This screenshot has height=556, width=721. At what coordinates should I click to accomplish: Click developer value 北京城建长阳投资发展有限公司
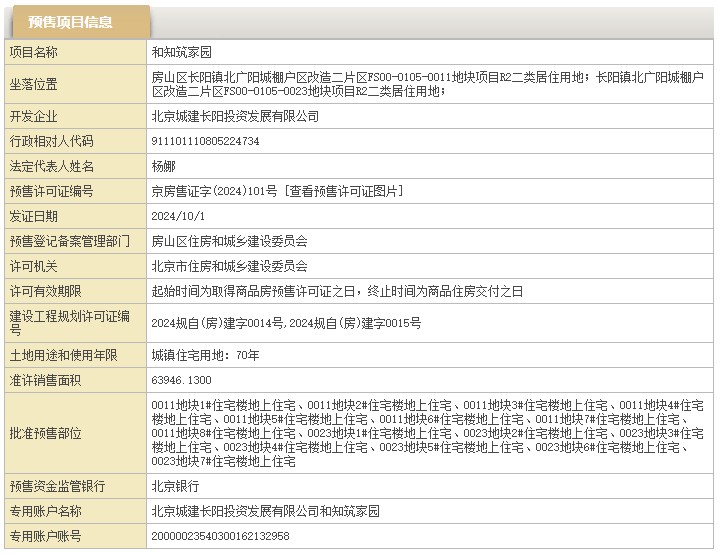pyautogui.click(x=235, y=116)
